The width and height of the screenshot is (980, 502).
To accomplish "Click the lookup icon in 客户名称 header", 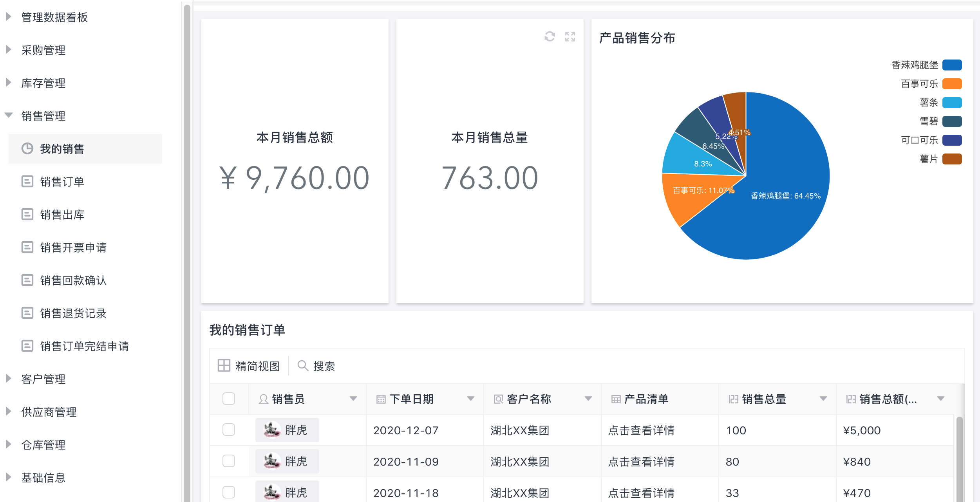I will coord(499,399).
